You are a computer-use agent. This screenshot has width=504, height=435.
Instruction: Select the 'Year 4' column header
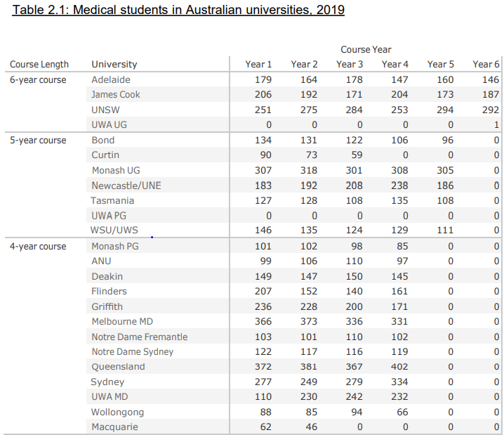394,65
